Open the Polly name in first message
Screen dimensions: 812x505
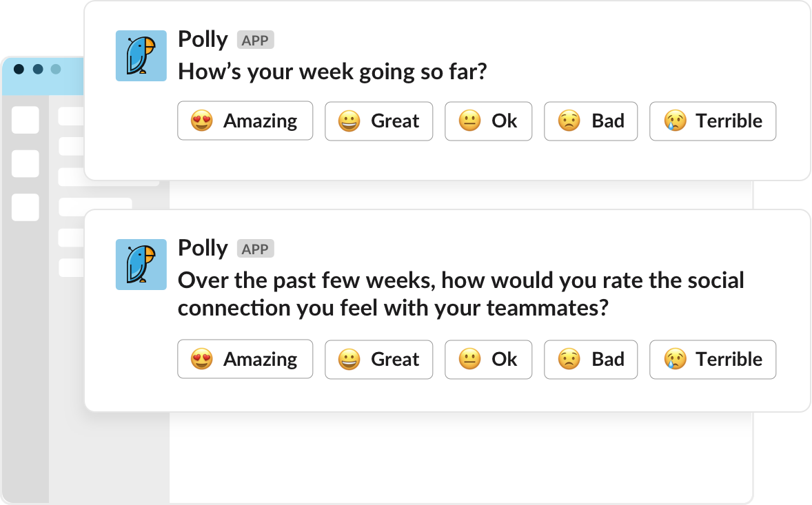[203, 40]
